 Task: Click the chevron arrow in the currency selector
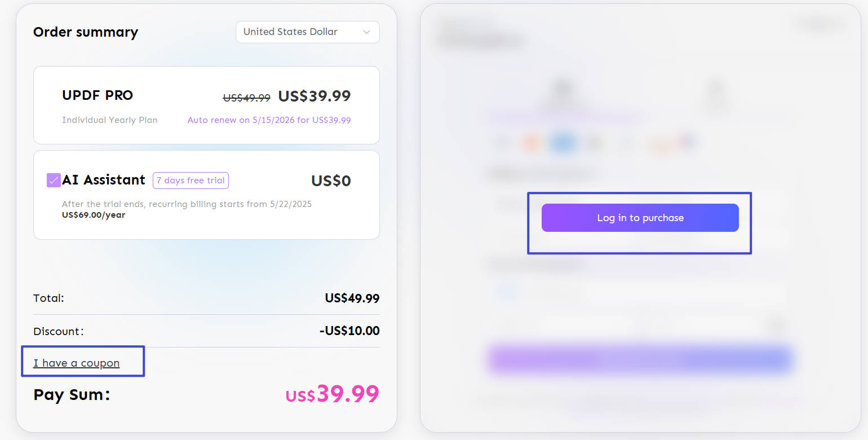click(x=366, y=32)
